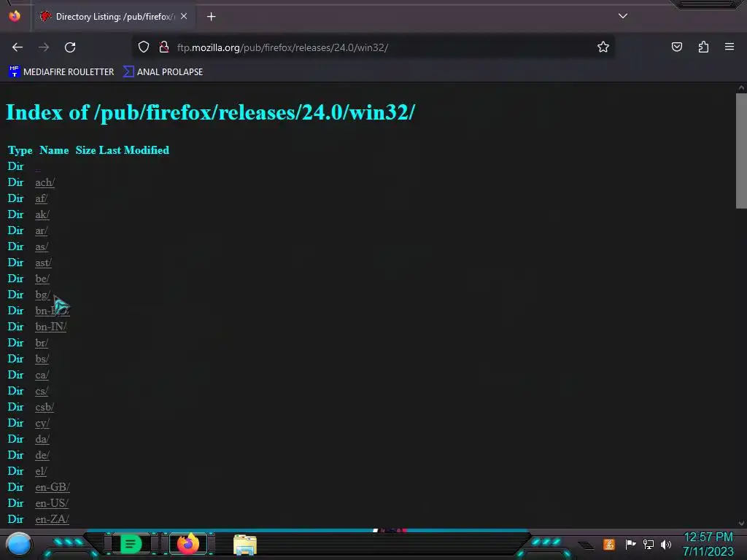Open the Action Center flag icon
Screen dimensions: 747x560
630,544
